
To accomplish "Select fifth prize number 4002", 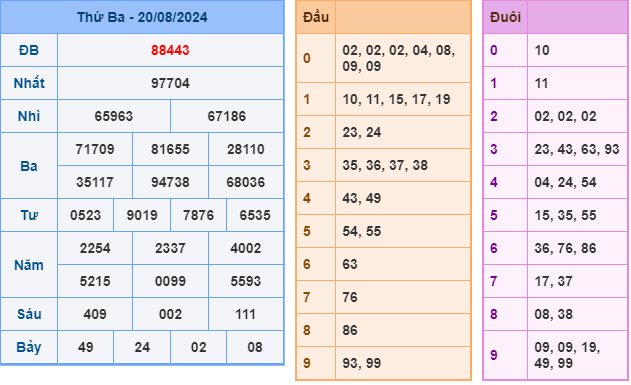I will point(245,248).
